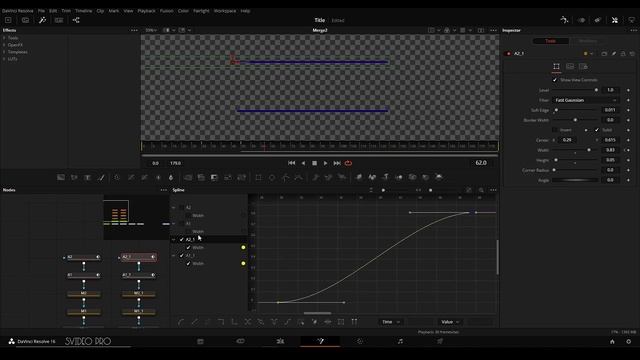Open the Filter dropdown set to Fast Gaussian
The image size is (640, 360).
[x=586, y=100]
